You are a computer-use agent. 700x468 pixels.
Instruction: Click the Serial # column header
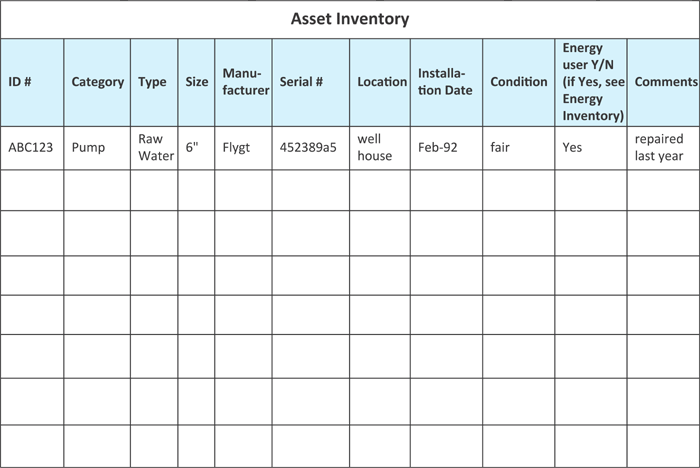(311, 82)
